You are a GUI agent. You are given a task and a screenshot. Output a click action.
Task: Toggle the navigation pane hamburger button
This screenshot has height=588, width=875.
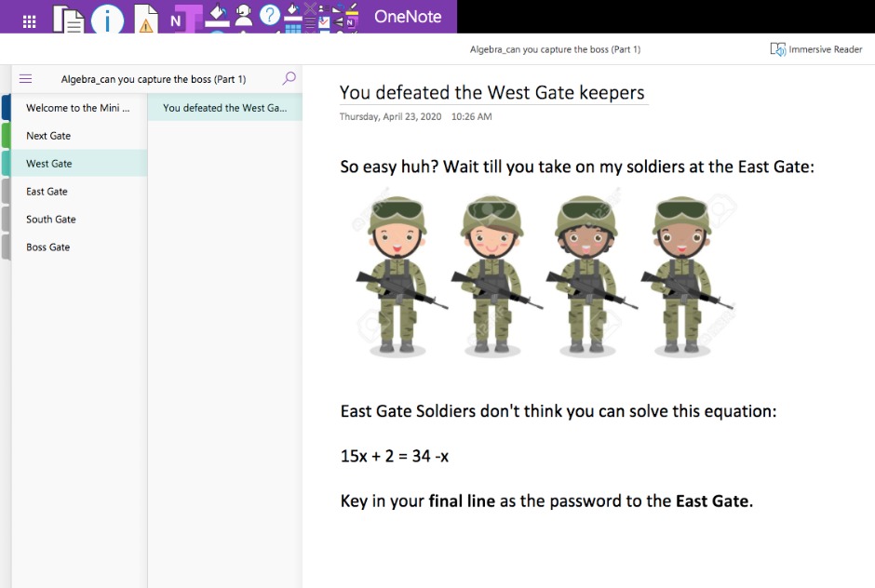(25, 79)
